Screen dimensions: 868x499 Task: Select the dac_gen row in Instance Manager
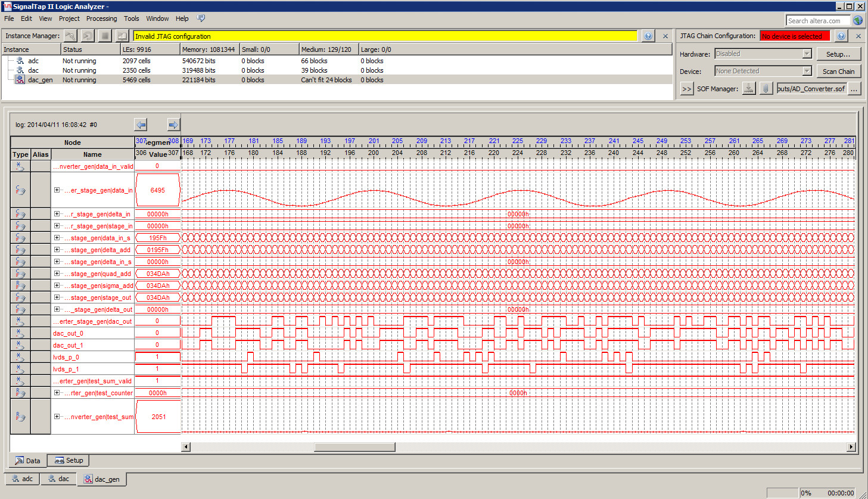pyautogui.click(x=337, y=80)
